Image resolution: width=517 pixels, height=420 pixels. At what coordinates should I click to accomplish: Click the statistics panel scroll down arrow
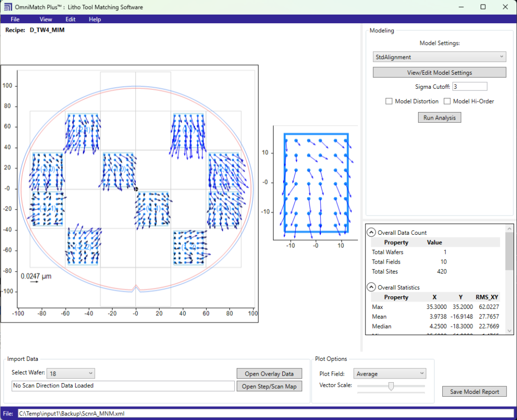coord(509,331)
